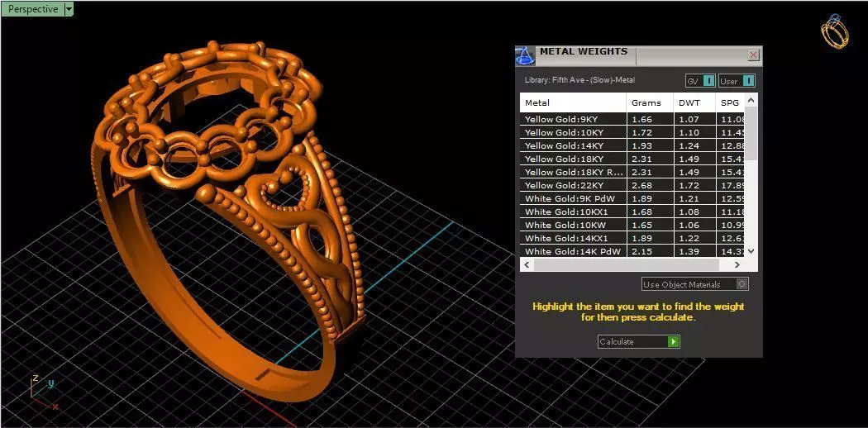Select the Yellow Gold:14KY row
Viewport: 868px width, 428px height.
[x=632, y=145]
